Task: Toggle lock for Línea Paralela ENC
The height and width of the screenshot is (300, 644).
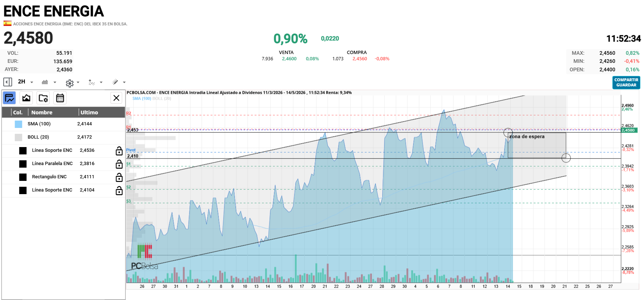Action: [x=119, y=164]
